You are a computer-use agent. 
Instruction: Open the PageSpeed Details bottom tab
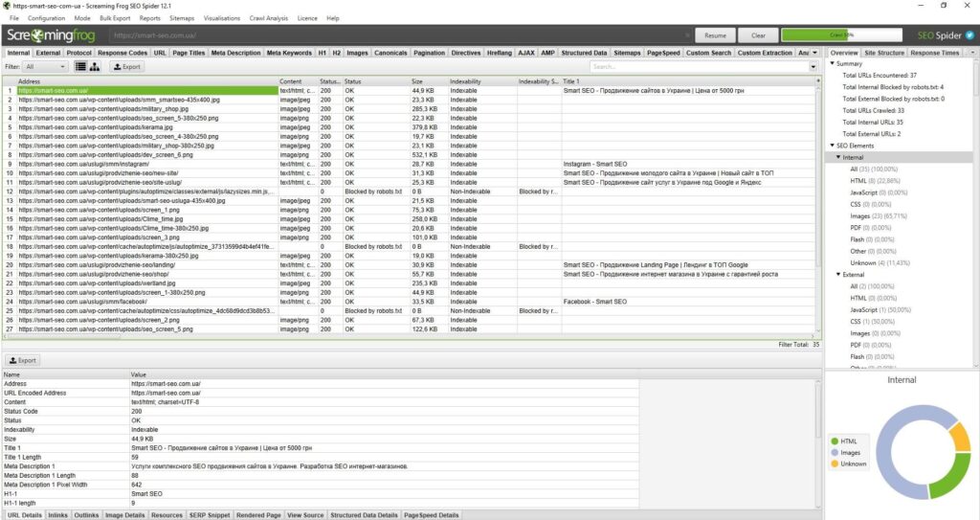432,515
